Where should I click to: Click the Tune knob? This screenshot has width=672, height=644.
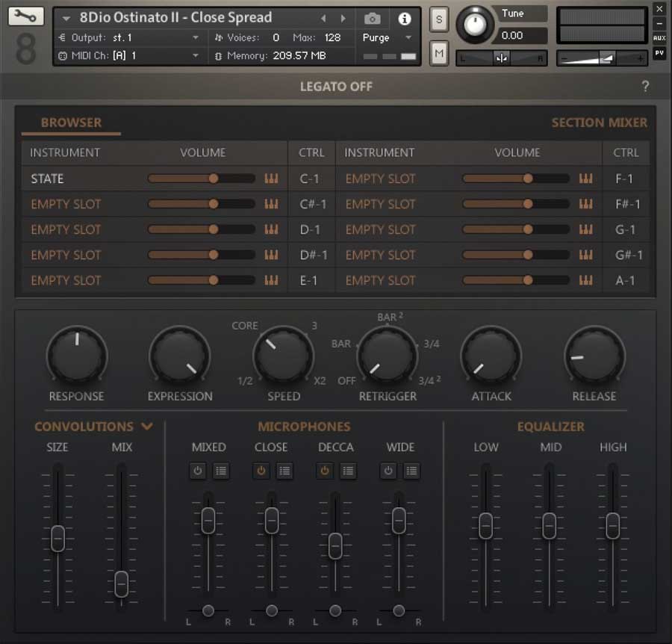coord(475,25)
